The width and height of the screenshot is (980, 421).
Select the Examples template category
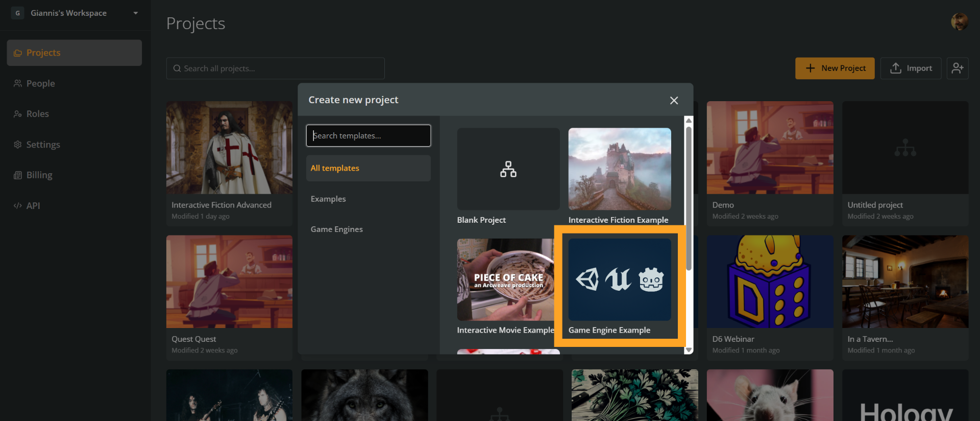pos(369,199)
